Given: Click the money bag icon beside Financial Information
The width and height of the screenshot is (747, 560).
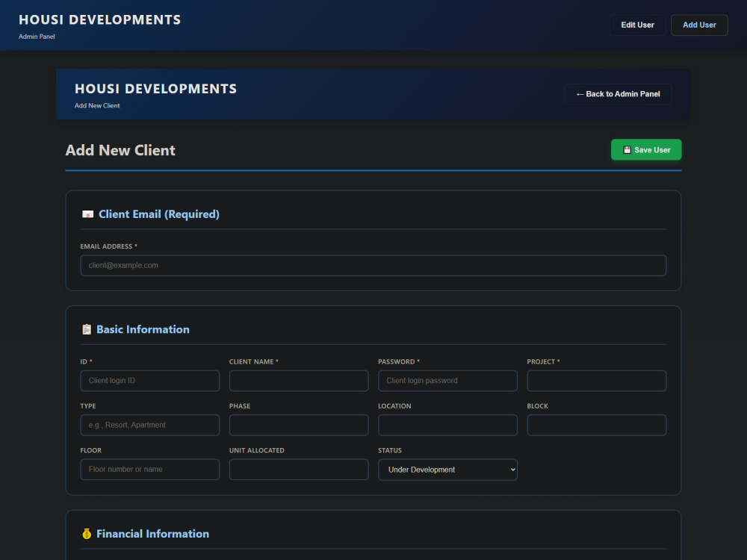Looking at the screenshot, I should 87,534.
